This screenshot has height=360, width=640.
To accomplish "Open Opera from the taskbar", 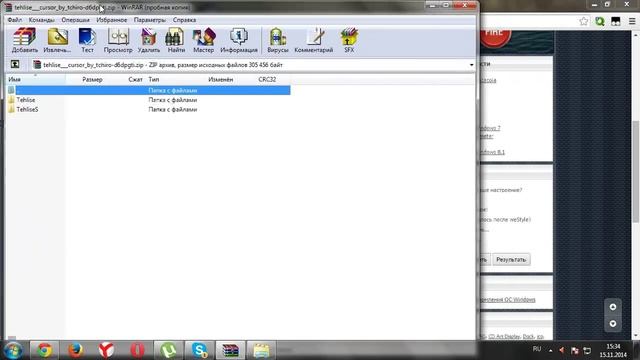I will click(137, 350).
